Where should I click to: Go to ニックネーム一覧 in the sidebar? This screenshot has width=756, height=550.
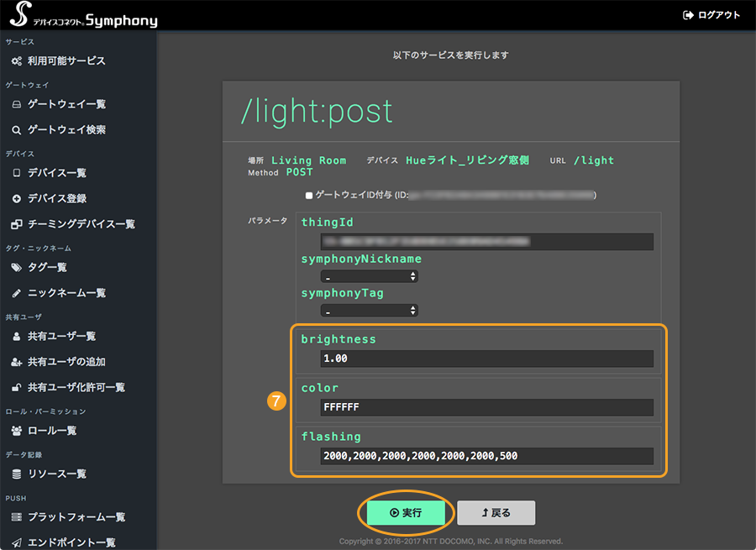tap(66, 293)
